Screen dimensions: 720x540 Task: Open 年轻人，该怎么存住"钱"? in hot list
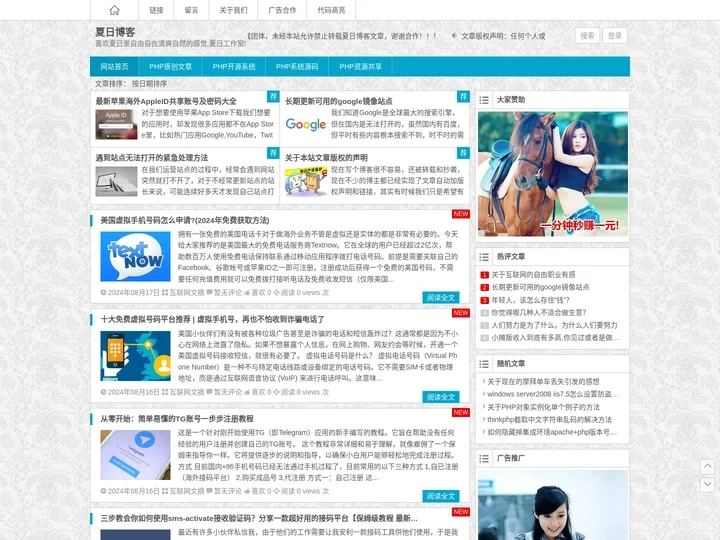(530, 300)
